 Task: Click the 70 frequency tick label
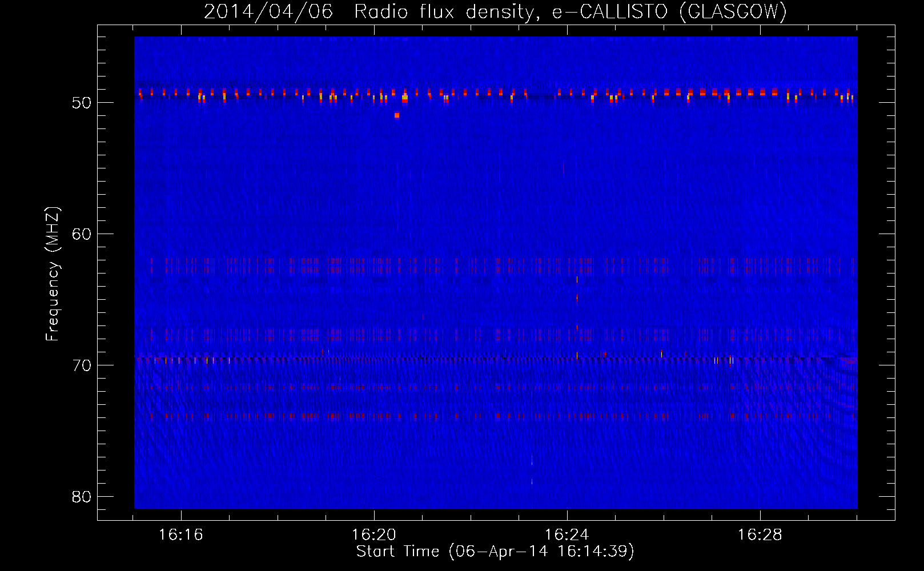pos(82,365)
